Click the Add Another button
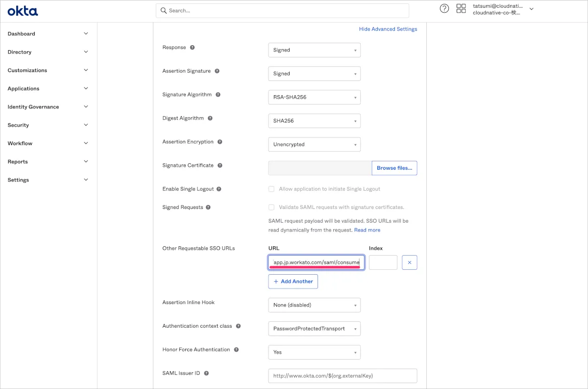Screen dimensions: 588x389 [293, 282]
